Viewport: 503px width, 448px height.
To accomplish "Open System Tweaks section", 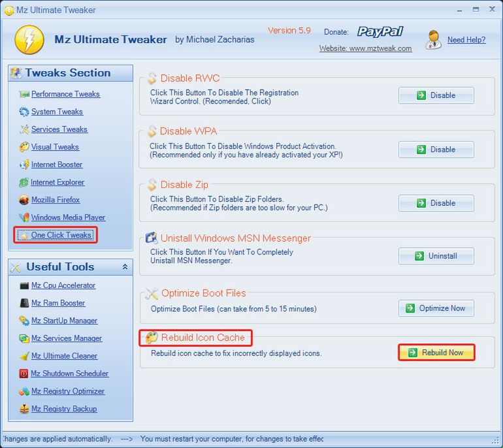I will tap(57, 112).
